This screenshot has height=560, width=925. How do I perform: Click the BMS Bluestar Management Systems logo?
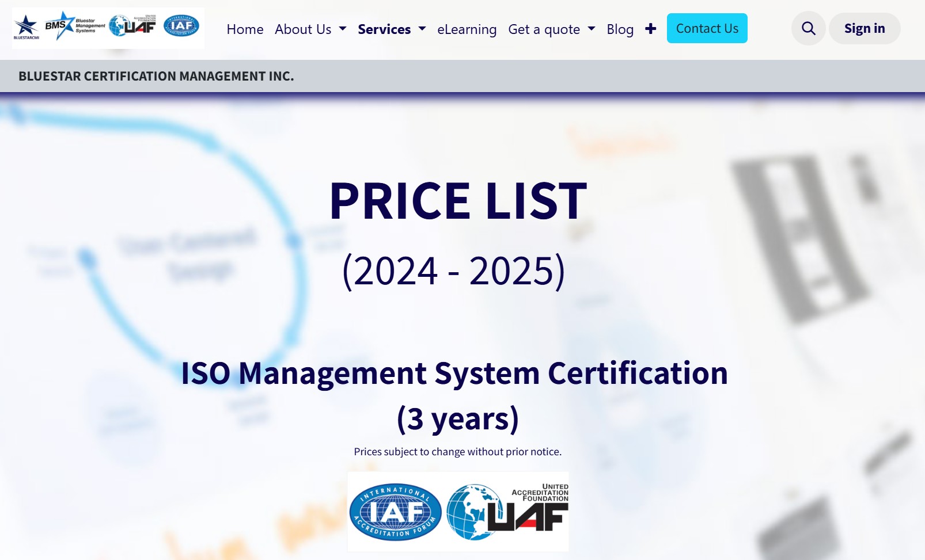coord(75,26)
